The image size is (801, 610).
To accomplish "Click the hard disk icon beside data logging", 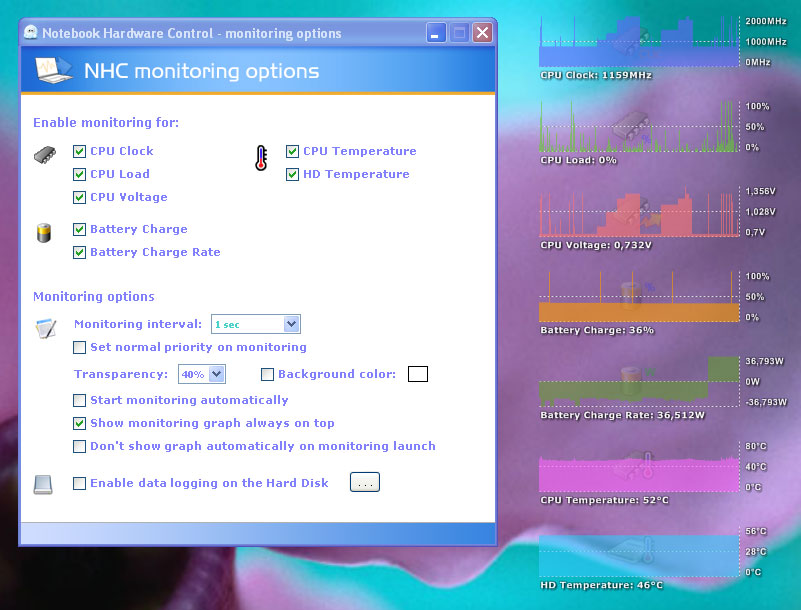I will point(44,484).
